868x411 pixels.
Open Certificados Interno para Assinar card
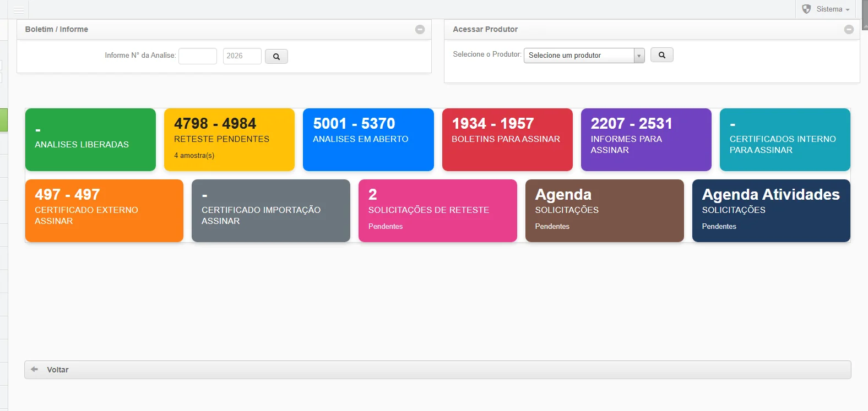click(785, 140)
